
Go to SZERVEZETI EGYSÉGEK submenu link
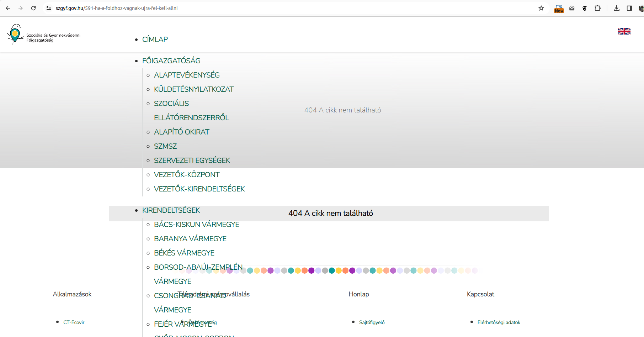pyautogui.click(x=192, y=160)
